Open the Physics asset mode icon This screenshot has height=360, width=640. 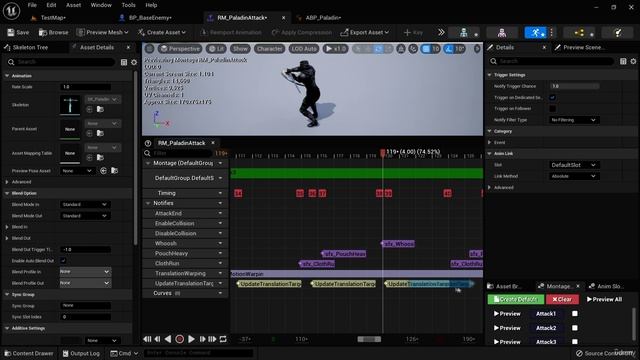(x=618, y=33)
